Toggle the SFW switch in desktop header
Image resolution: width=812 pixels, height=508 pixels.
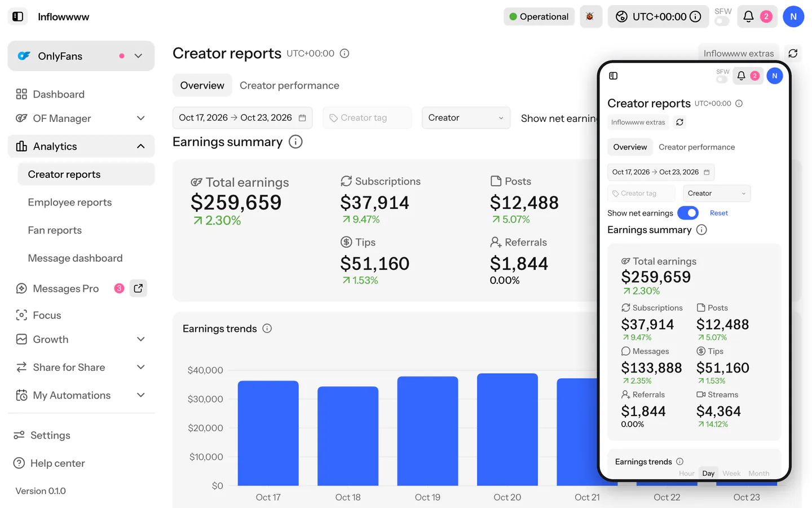click(x=722, y=21)
